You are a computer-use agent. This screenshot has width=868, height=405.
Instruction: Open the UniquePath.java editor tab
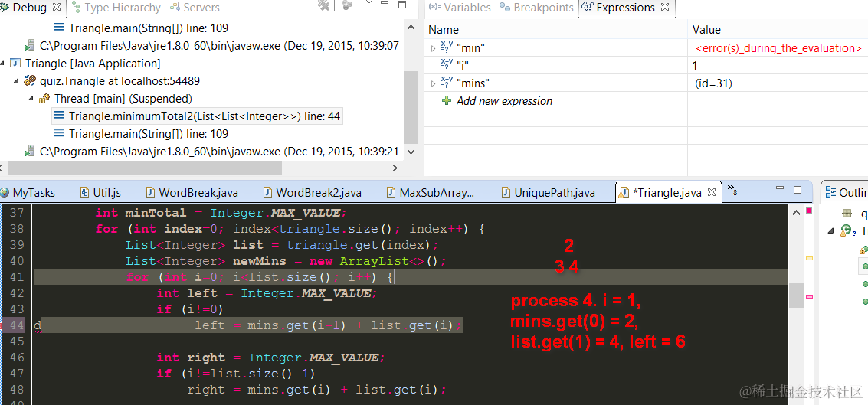pyautogui.click(x=548, y=192)
